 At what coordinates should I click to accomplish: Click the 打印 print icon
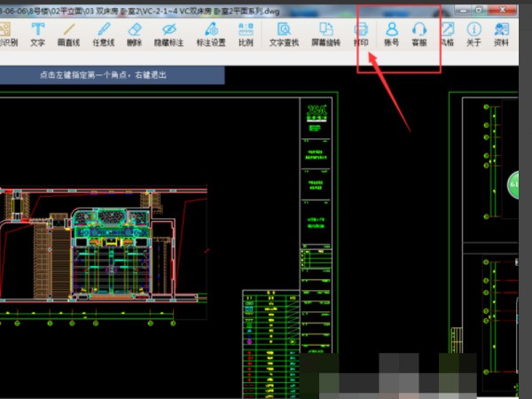click(x=361, y=34)
